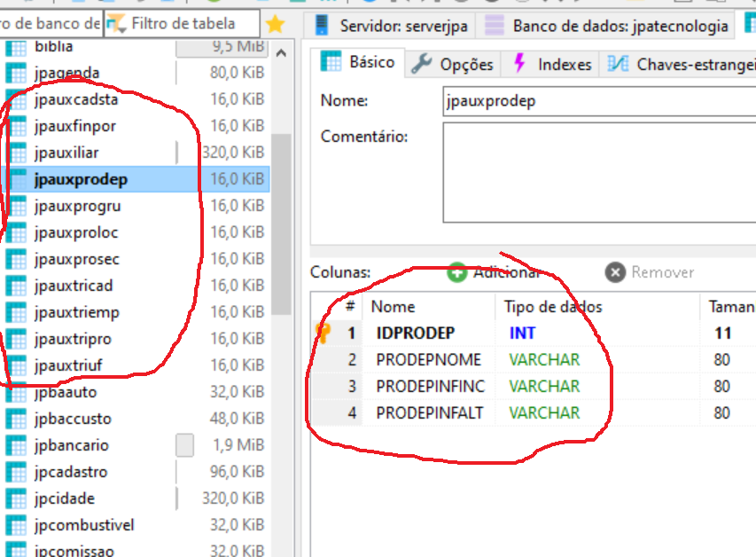Select the jpcadastro table
Viewport: 756px width, 557px height.
pos(71,472)
